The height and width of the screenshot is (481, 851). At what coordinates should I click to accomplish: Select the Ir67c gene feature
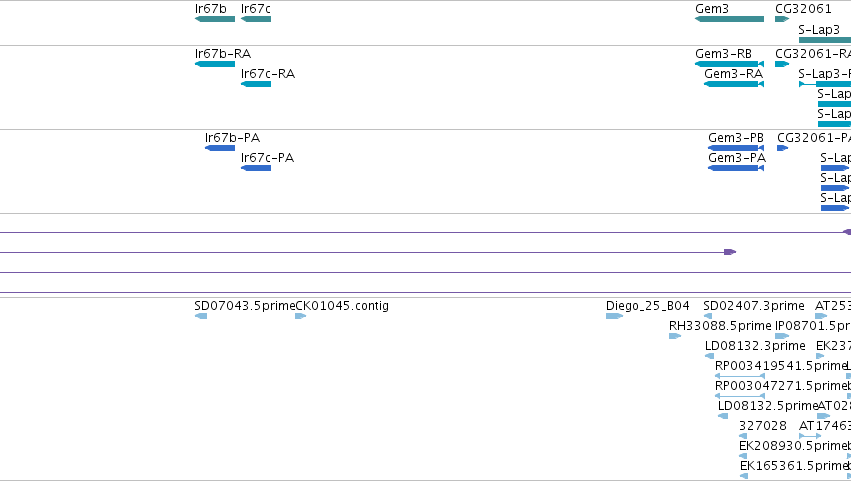point(256,19)
